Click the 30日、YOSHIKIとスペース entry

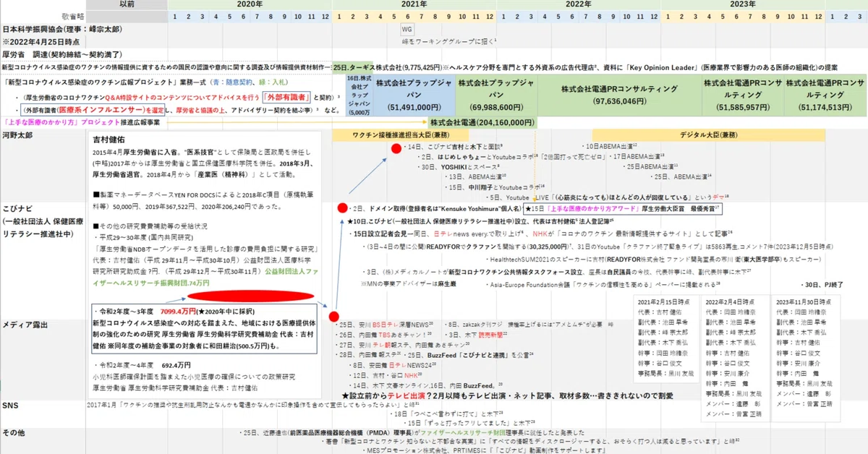point(460,166)
